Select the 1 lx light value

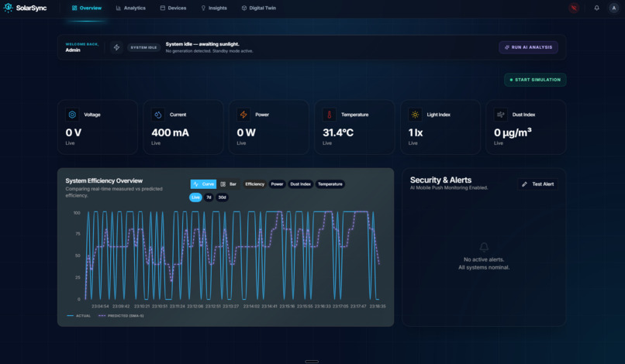[x=416, y=132]
